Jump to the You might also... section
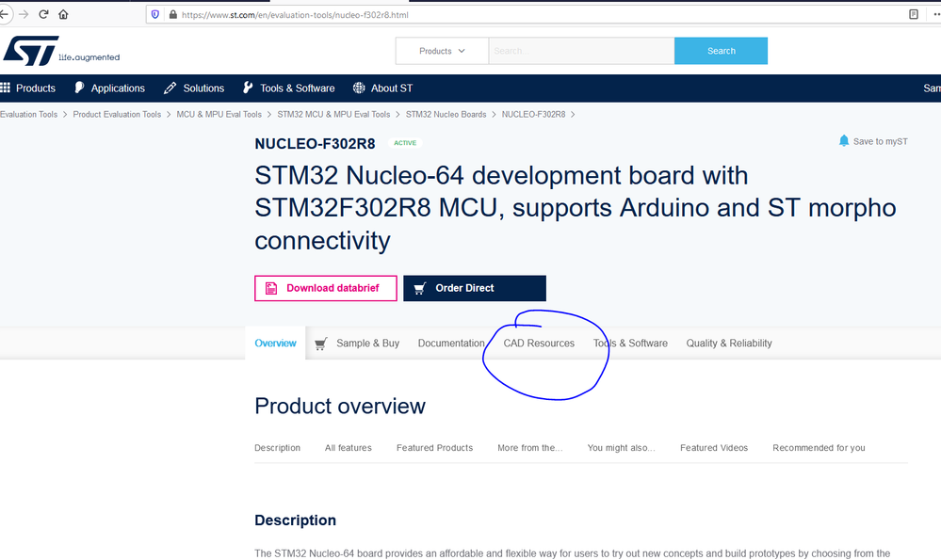The image size is (941, 560). [621, 448]
